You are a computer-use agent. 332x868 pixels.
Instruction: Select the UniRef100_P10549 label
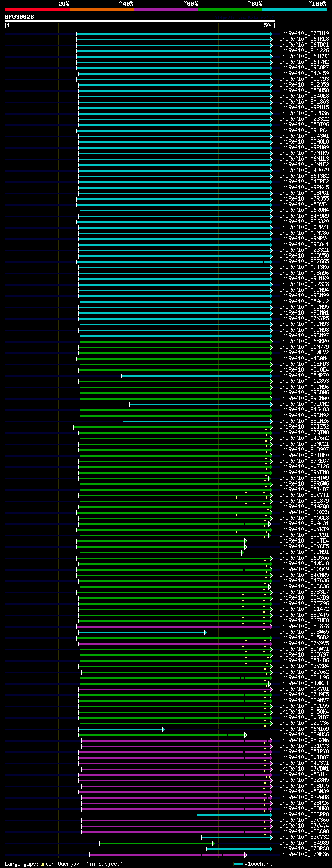point(304,569)
